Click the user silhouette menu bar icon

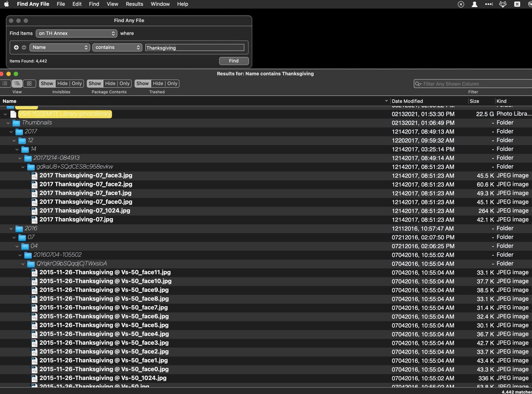pos(474,4)
